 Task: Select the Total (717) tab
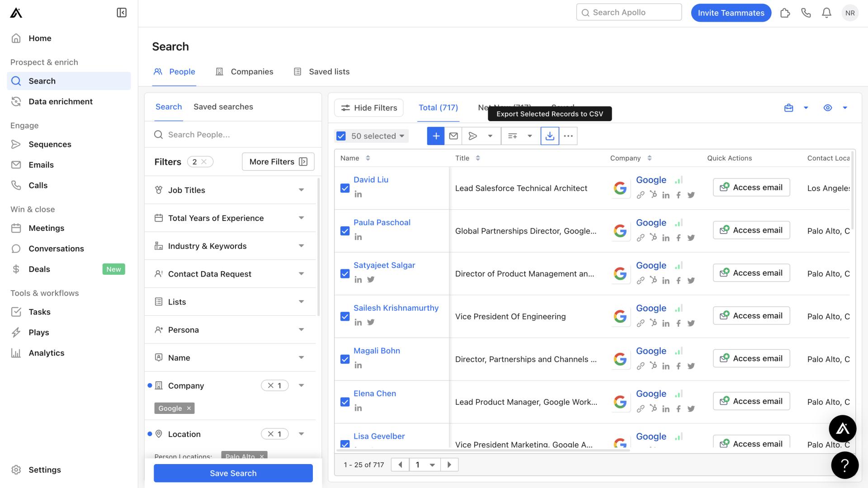(x=438, y=108)
